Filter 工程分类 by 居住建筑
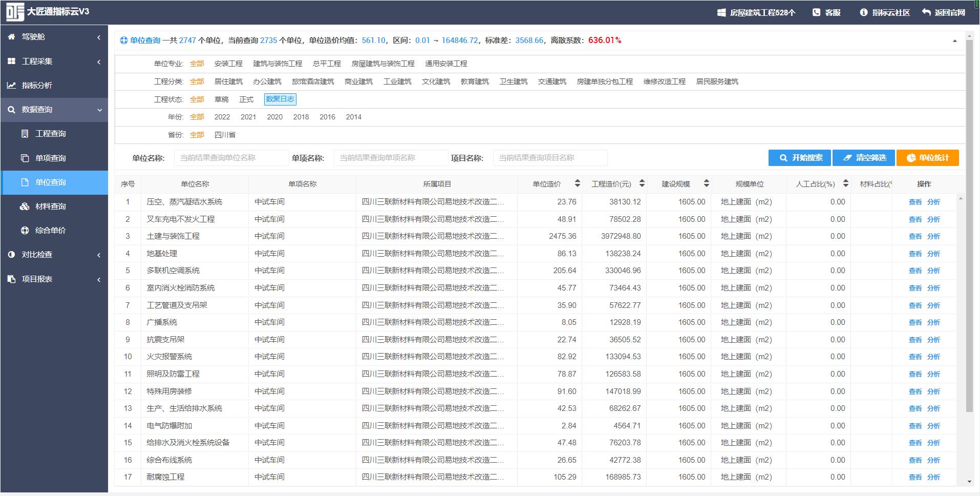The height and width of the screenshot is (496, 980). coord(228,81)
